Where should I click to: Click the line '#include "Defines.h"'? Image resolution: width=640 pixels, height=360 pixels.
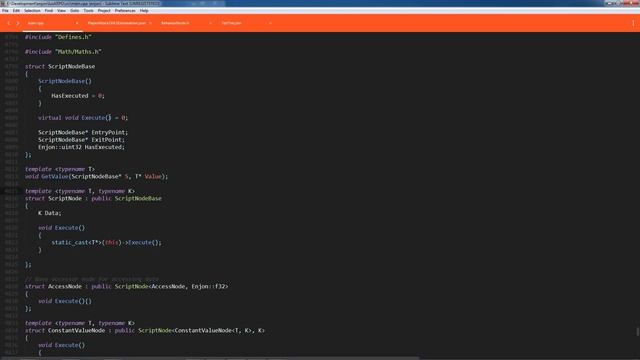58,37
